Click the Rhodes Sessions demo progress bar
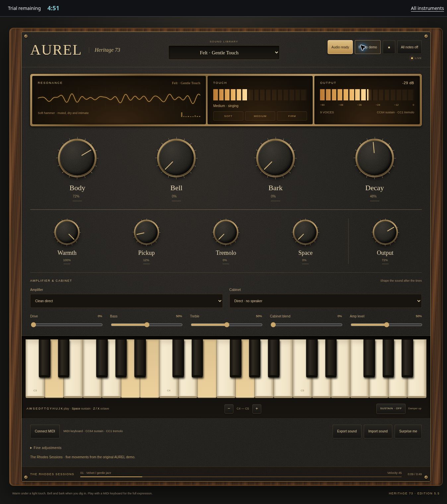The height and width of the screenshot is (504, 447). point(241,476)
